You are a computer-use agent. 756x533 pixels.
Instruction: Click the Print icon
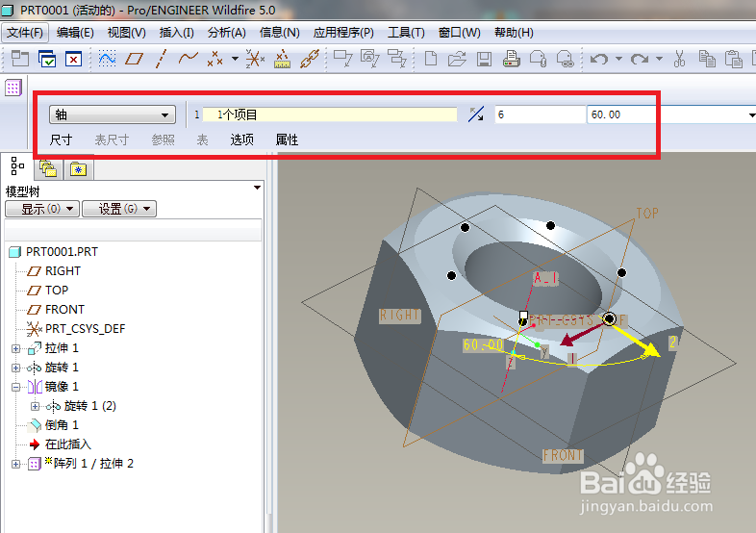pos(511,59)
